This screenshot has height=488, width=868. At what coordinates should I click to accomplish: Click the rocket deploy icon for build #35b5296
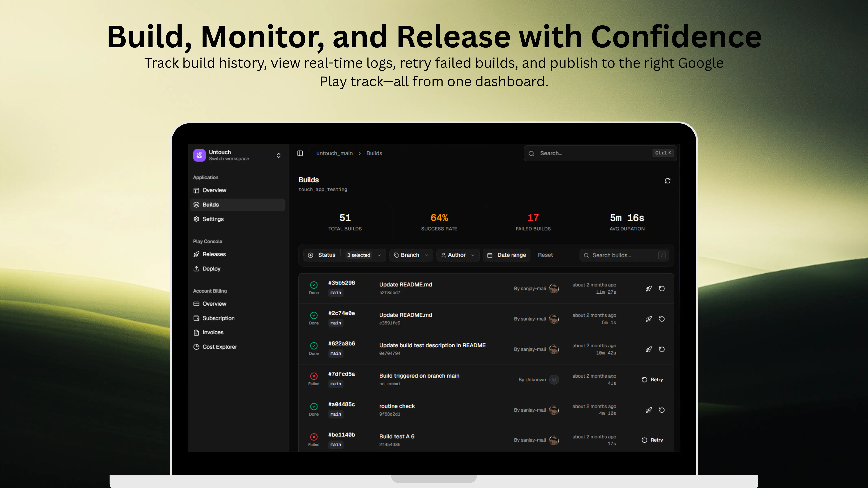click(x=649, y=289)
